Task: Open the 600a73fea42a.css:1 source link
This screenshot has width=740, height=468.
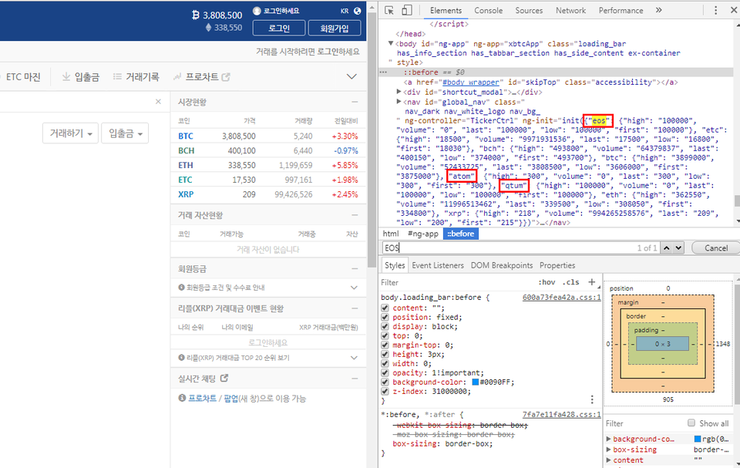Action: (561, 298)
